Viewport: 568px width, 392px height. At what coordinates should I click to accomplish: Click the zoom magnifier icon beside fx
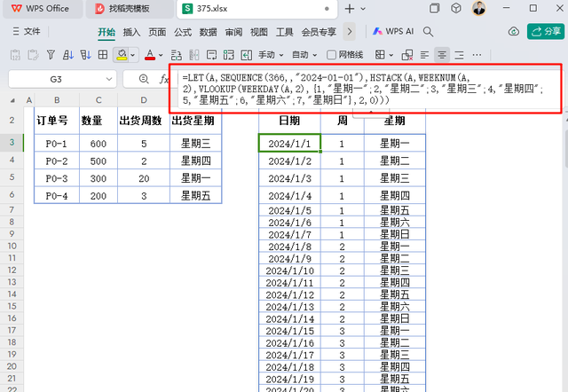click(144, 79)
